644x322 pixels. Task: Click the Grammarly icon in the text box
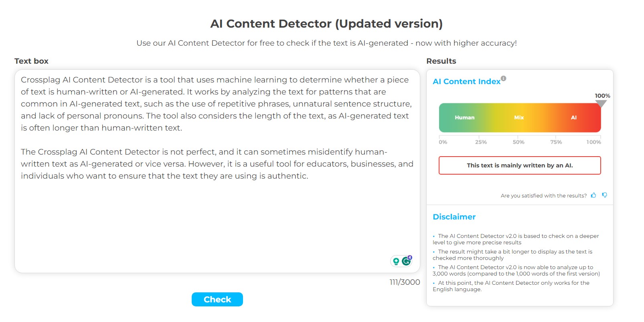(407, 261)
